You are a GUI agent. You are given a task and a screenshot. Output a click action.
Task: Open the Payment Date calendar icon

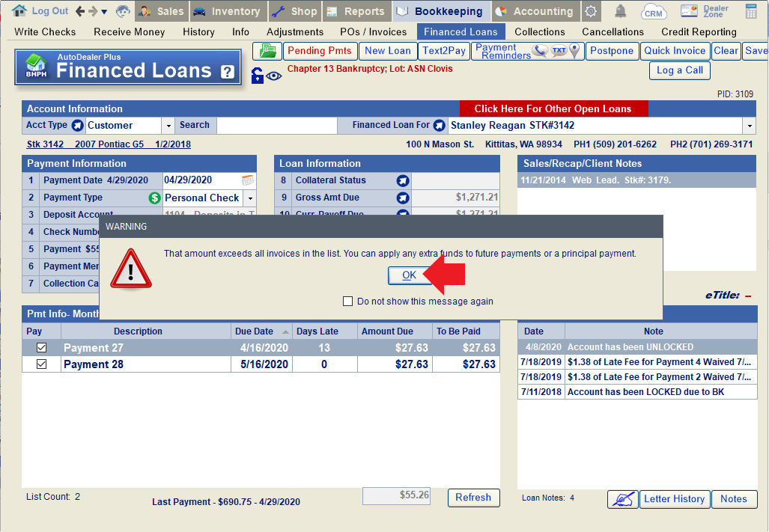248,180
